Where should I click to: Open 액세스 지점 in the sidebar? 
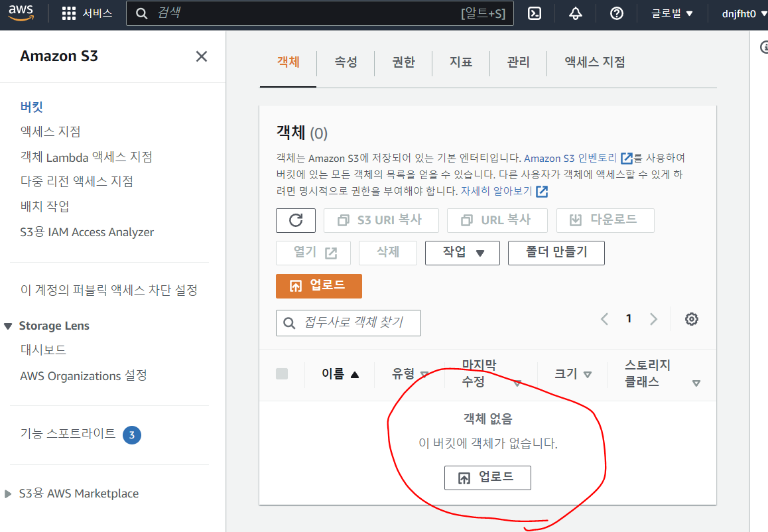point(50,131)
